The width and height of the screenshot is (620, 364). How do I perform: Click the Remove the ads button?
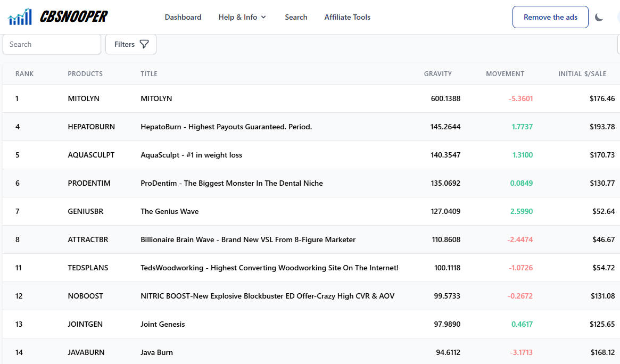click(x=550, y=17)
